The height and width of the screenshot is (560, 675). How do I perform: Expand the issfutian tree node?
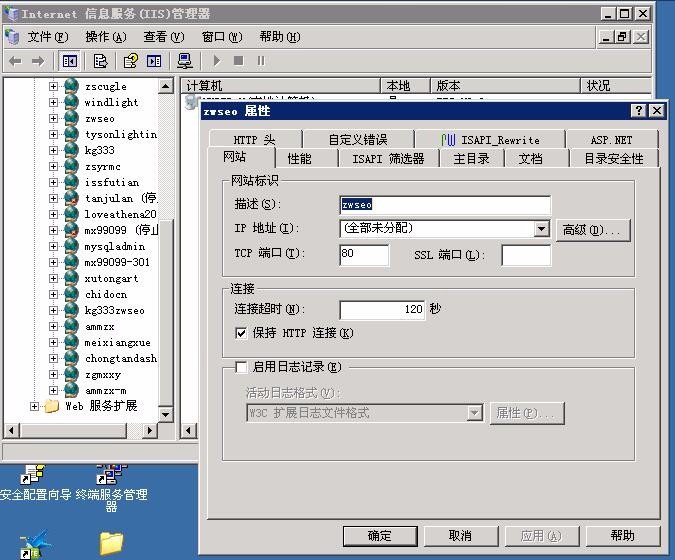click(x=53, y=182)
